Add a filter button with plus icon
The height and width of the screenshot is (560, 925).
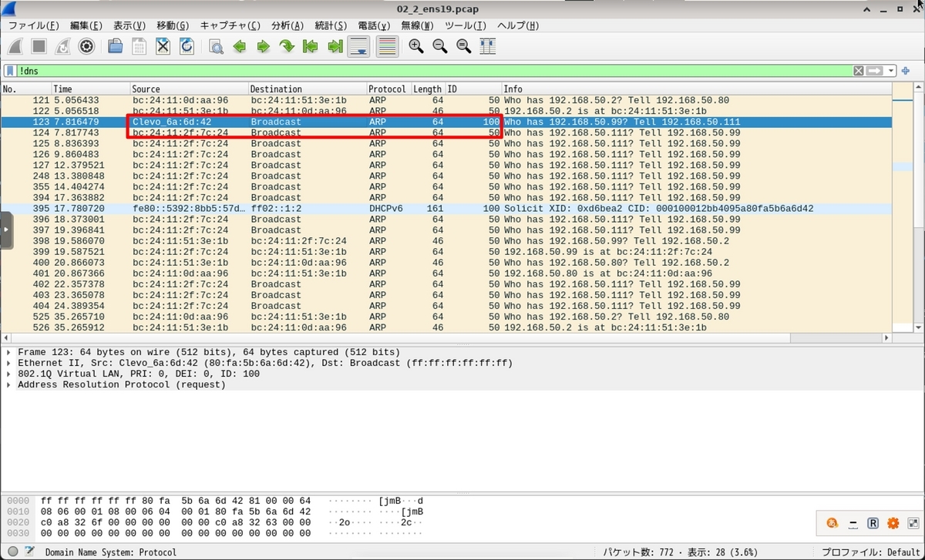point(906,71)
